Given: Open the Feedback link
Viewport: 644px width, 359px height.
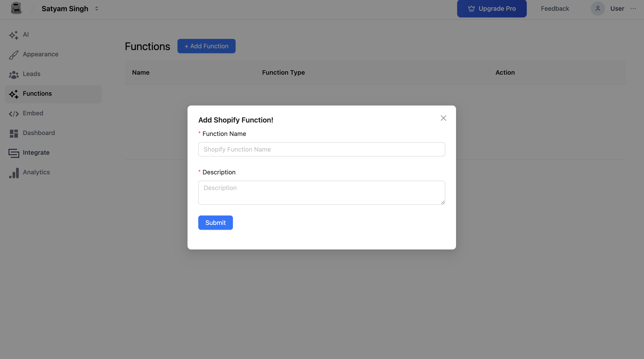Looking at the screenshot, I should pos(555,9).
